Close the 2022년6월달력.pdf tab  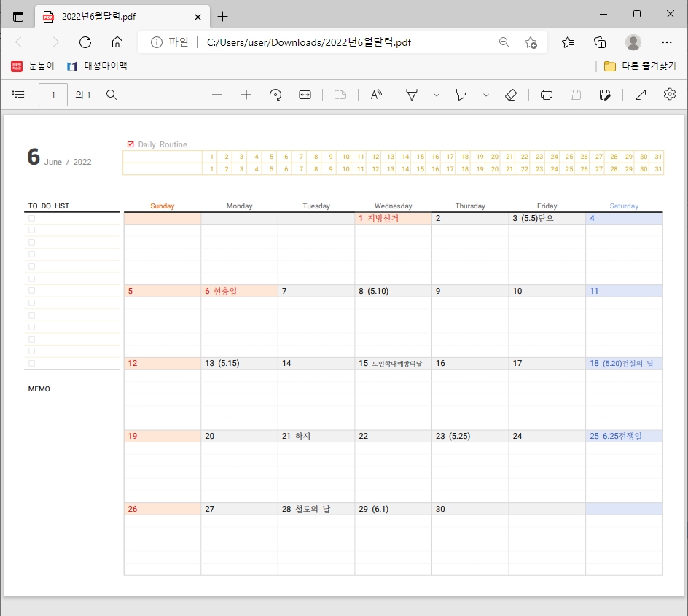coord(198,17)
